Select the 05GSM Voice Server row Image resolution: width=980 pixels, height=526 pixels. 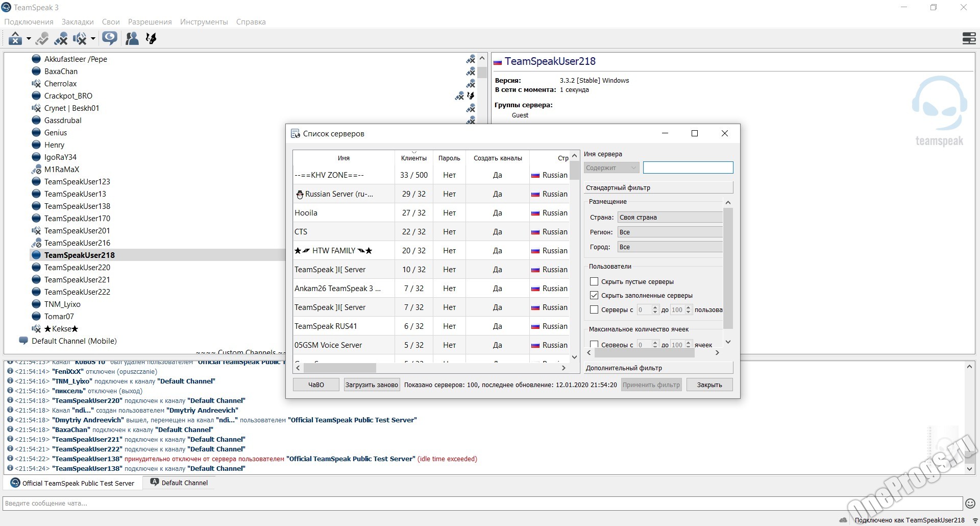pyautogui.click(x=431, y=345)
